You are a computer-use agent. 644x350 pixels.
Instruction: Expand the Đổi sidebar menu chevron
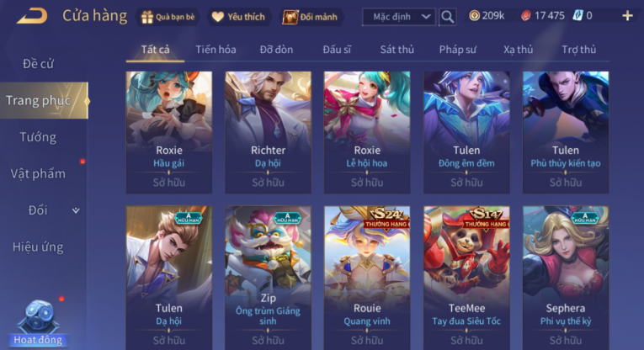point(76,210)
